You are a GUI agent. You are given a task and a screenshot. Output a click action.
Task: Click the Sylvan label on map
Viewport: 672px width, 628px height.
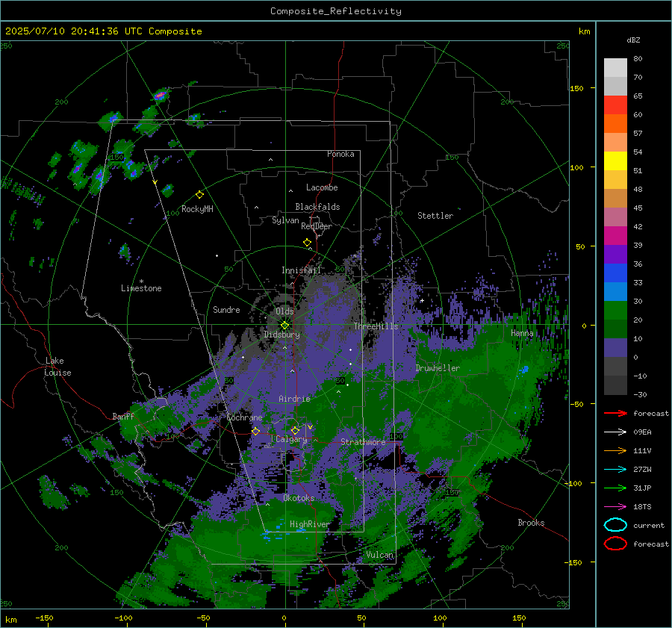tap(285, 220)
